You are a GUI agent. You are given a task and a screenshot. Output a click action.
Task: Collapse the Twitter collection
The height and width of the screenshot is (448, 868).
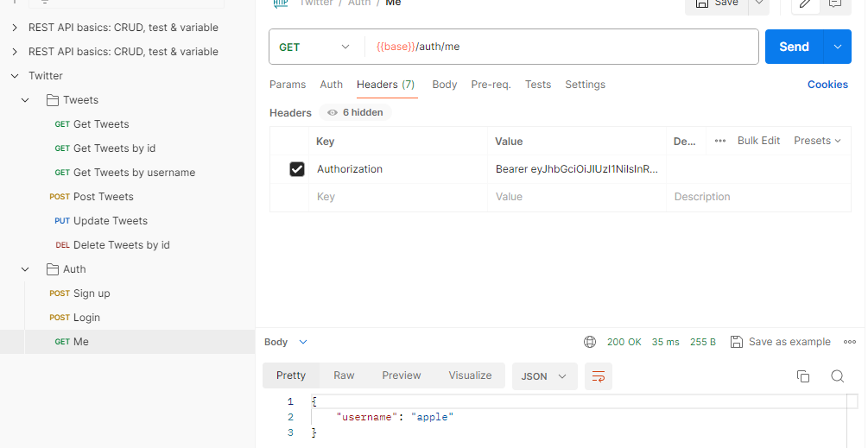click(x=15, y=76)
